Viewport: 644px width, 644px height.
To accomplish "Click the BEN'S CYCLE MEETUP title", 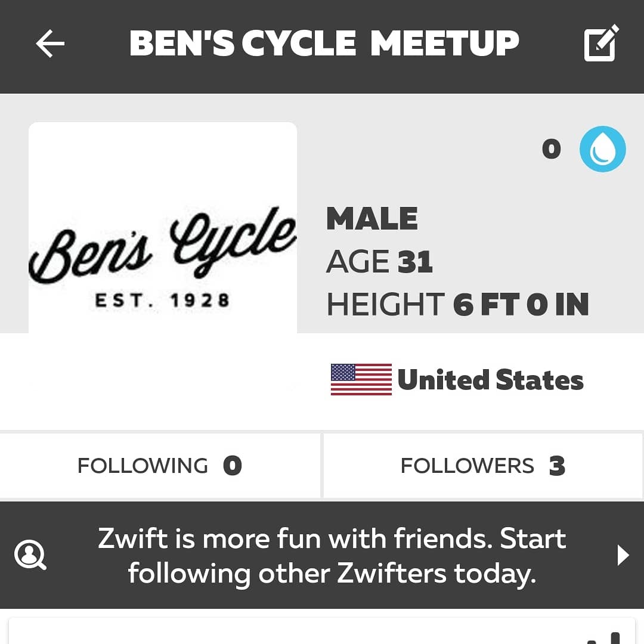I will pos(324,44).
